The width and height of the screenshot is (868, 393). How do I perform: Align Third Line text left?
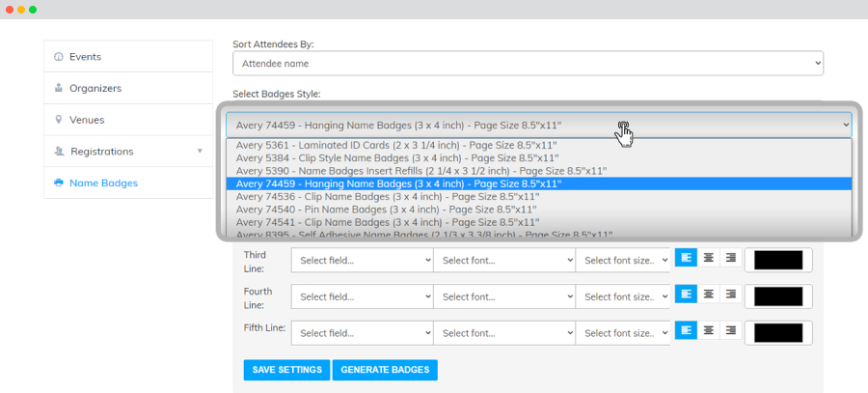point(686,257)
